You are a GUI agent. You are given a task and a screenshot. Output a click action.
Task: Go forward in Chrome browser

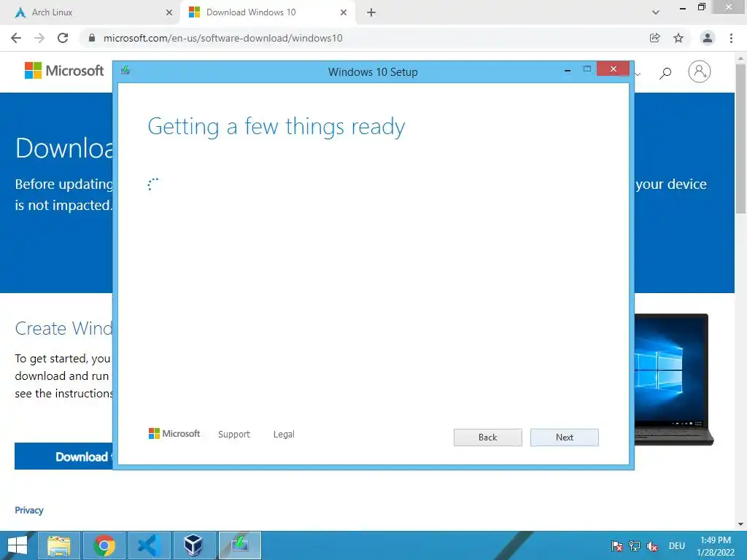coord(39,38)
